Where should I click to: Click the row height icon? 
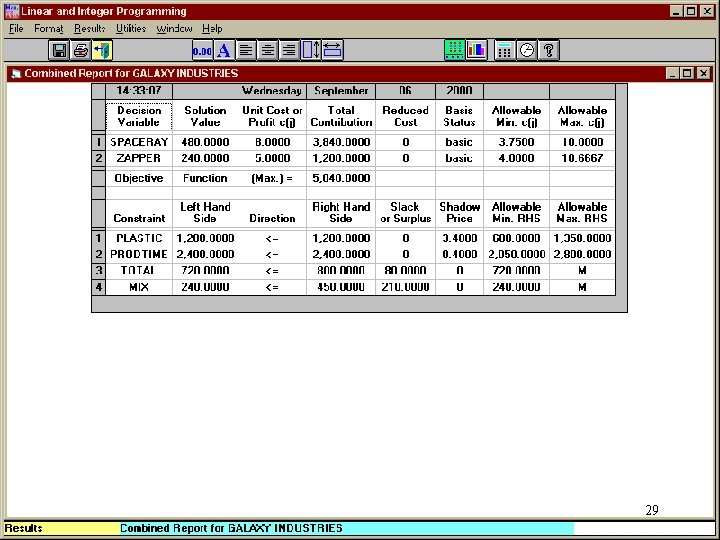click(x=311, y=50)
